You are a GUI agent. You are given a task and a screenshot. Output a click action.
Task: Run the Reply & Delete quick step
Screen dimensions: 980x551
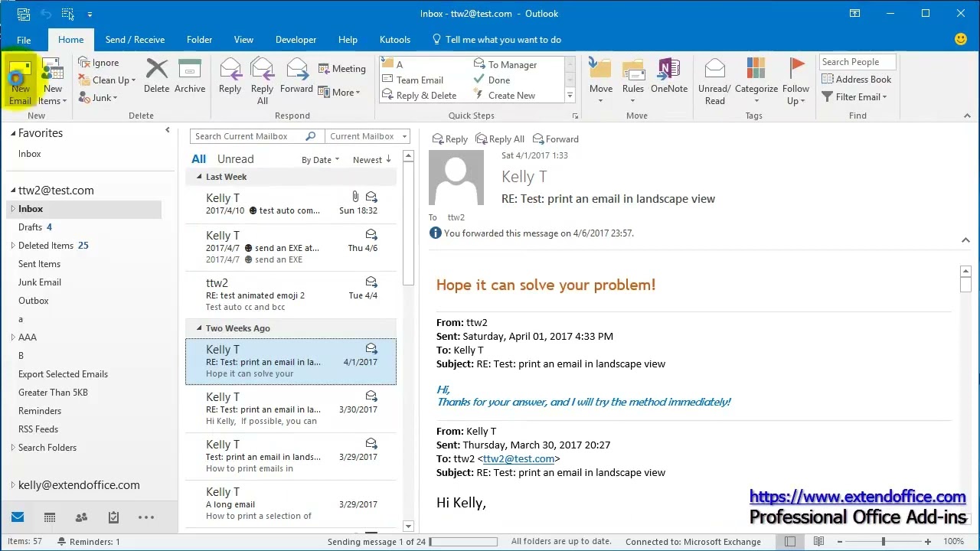click(420, 96)
